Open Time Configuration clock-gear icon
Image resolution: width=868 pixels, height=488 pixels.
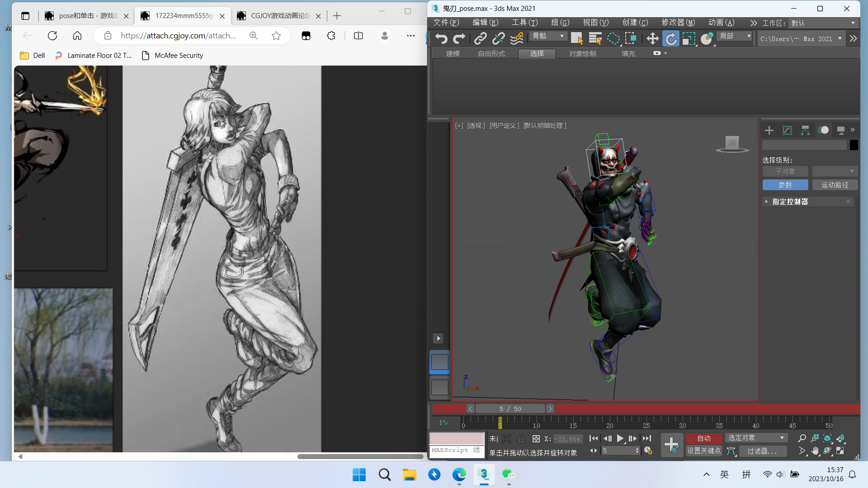click(648, 450)
